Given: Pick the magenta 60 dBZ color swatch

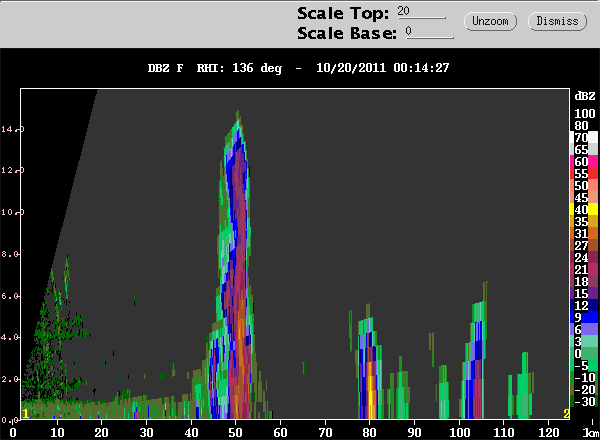Looking at the screenshot, I should [x=582, y=161].
